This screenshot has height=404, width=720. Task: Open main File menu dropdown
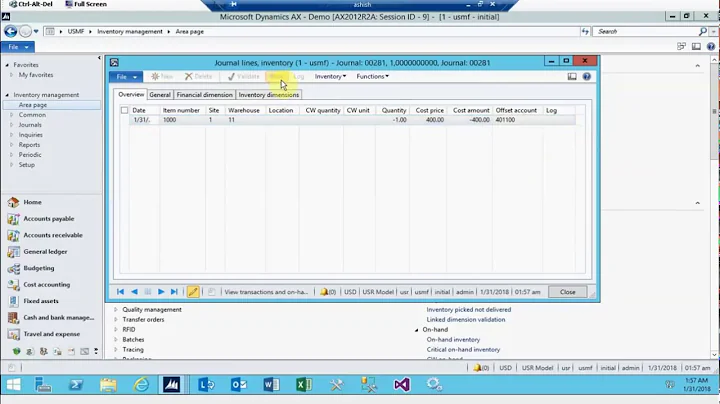click(17, 47)
